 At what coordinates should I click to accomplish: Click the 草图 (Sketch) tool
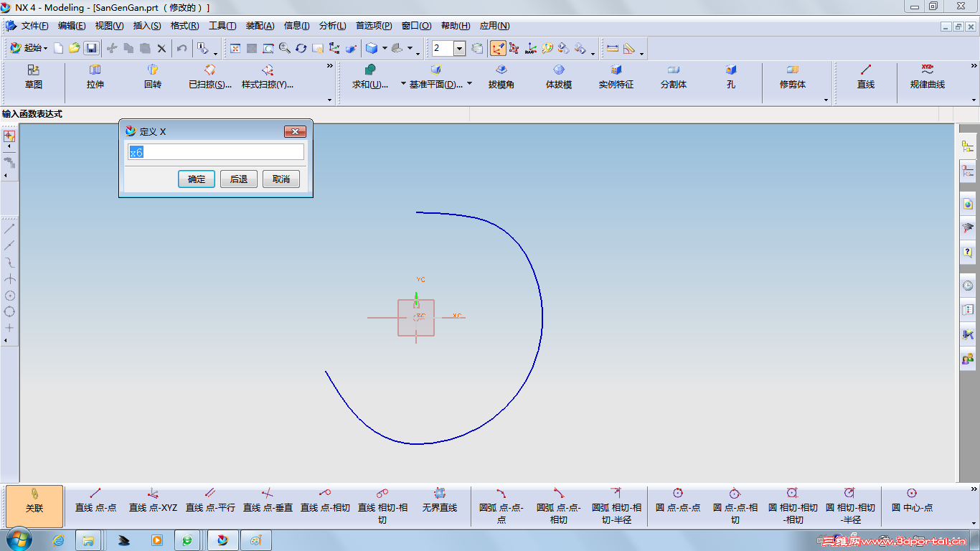(34, 77)
